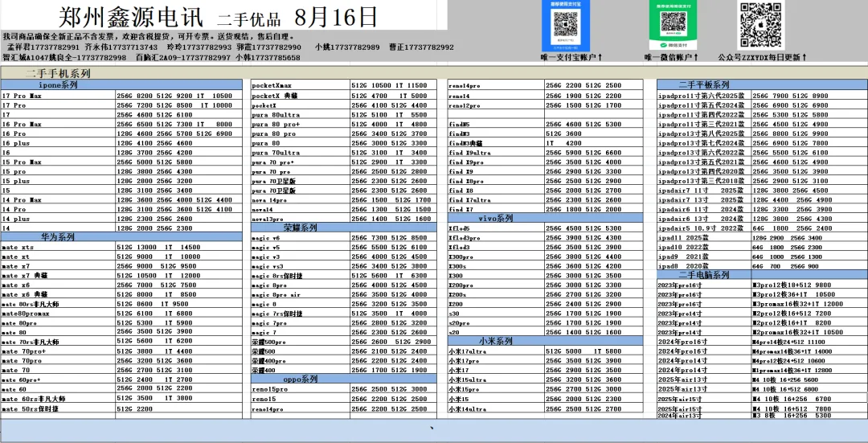Click the '唯一支付宝账户' label
This screenshot has height=443, width=868.
[571, 57]
